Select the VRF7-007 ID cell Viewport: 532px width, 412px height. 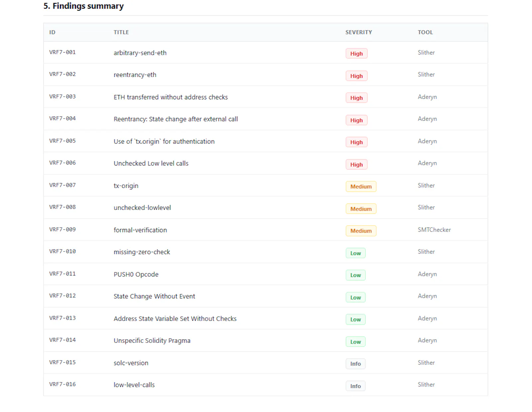tap(63, 185)
